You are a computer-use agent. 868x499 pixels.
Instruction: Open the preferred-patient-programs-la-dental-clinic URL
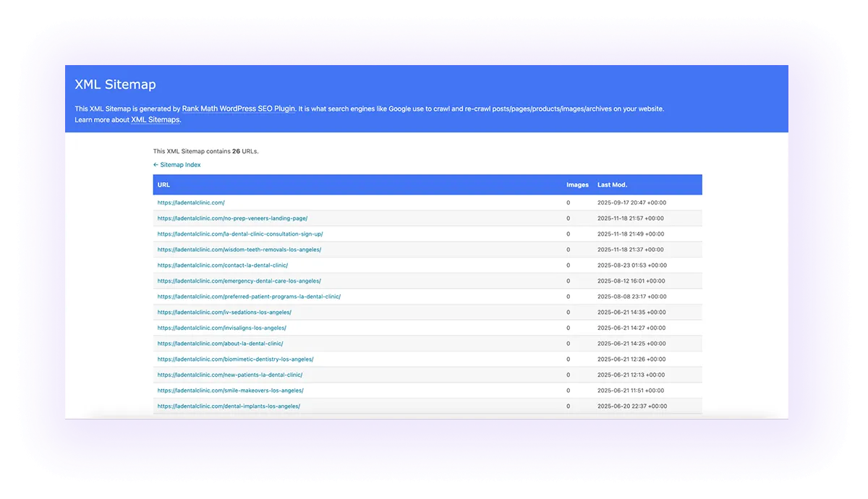[249, 297]
